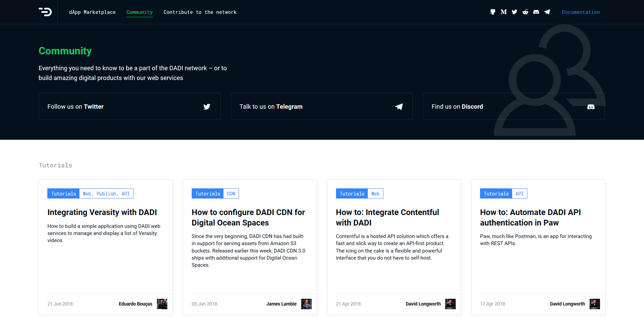Open the Documentation link

click(x=580, y=12)
